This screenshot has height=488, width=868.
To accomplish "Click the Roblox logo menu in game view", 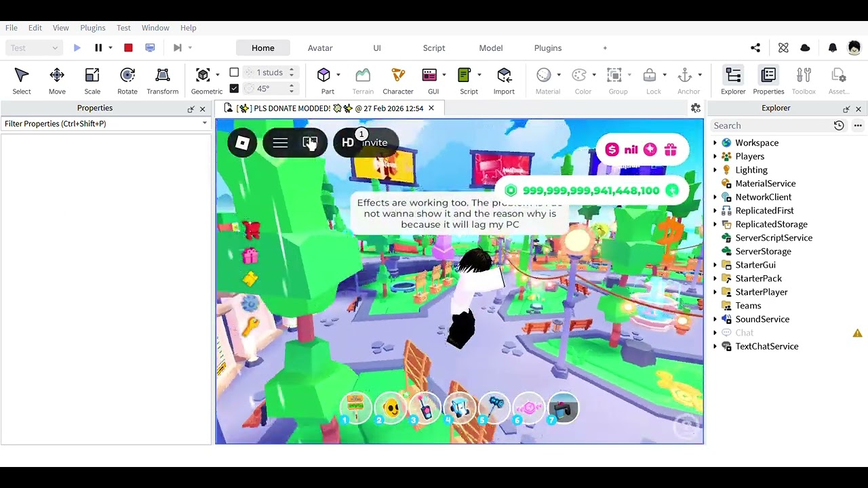I will (242, 142).
